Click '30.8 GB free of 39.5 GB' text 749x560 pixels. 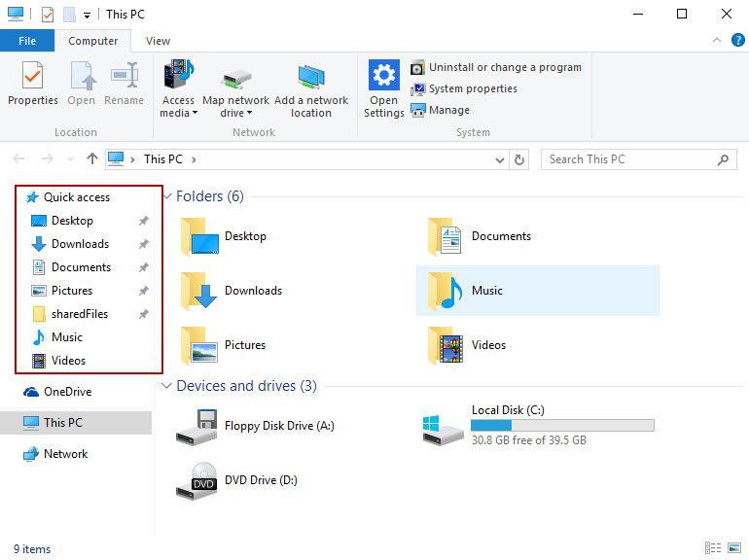529,440
